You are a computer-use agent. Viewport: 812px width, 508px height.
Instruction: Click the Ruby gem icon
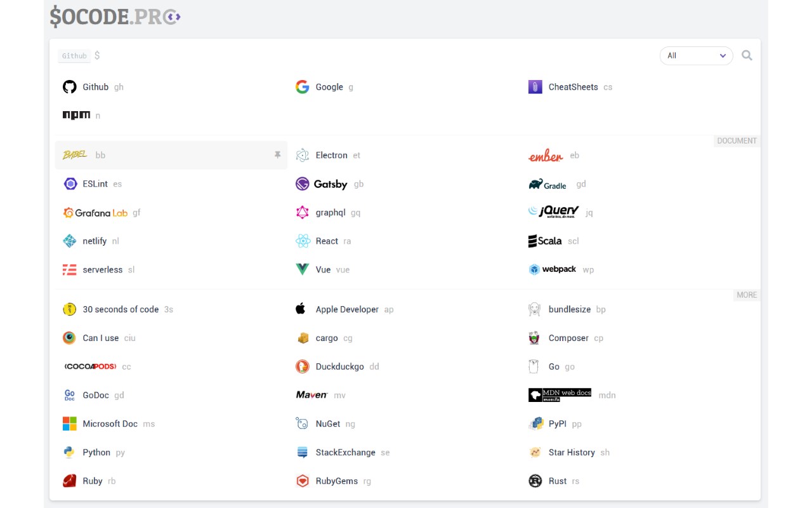[x=70, y=481]
